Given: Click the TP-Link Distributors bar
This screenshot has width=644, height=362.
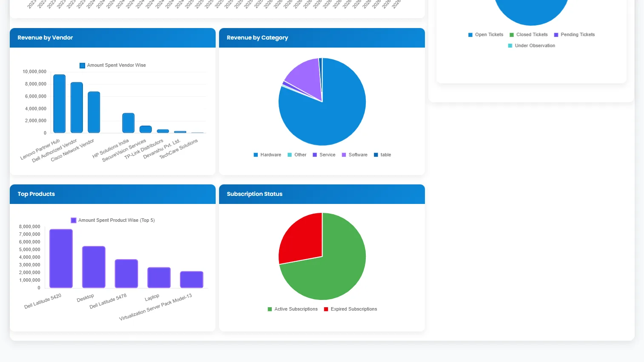Looking at the screenshot, I should (163, 131).
